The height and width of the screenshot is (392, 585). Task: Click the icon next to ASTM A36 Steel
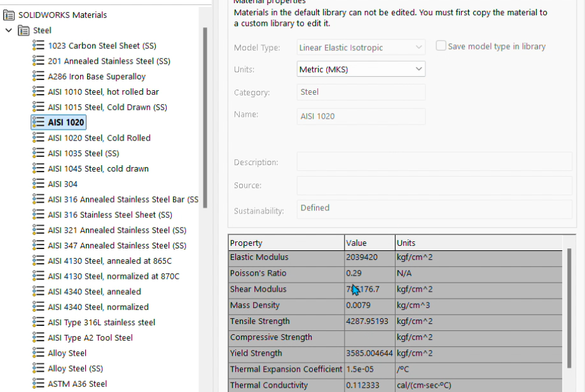(x=38, y=384)
